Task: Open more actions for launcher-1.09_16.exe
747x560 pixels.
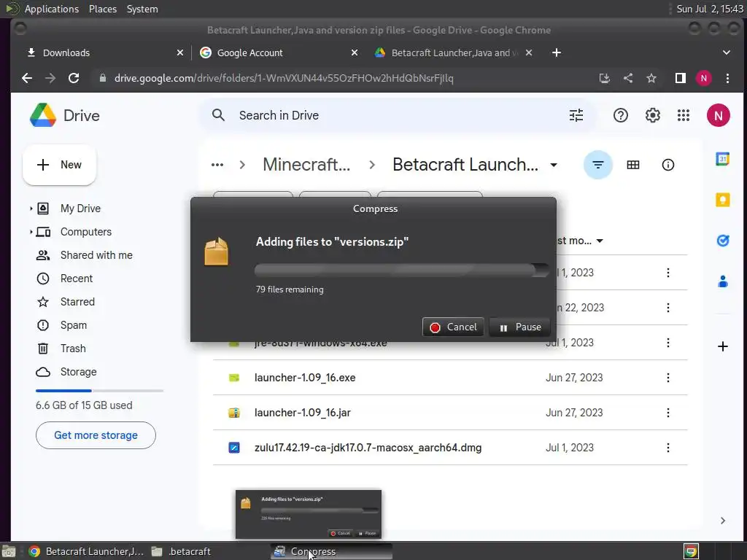Action: pos(668,378)
